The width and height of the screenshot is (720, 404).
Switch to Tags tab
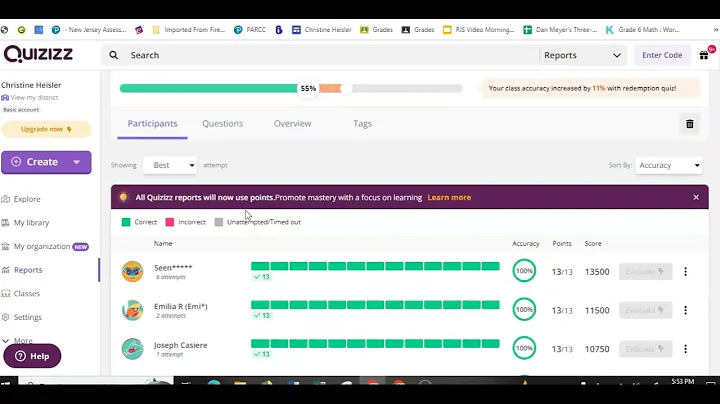click(362, 124)
